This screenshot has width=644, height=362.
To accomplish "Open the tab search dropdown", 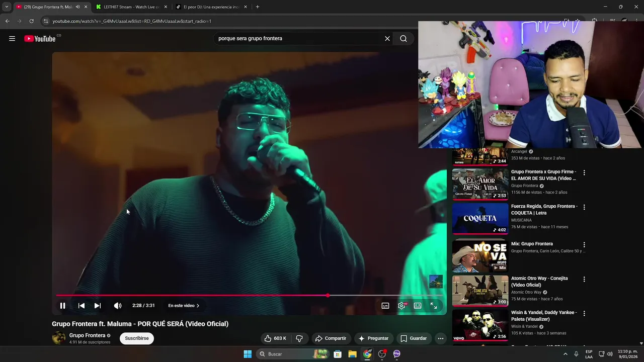I will [7, 7].
